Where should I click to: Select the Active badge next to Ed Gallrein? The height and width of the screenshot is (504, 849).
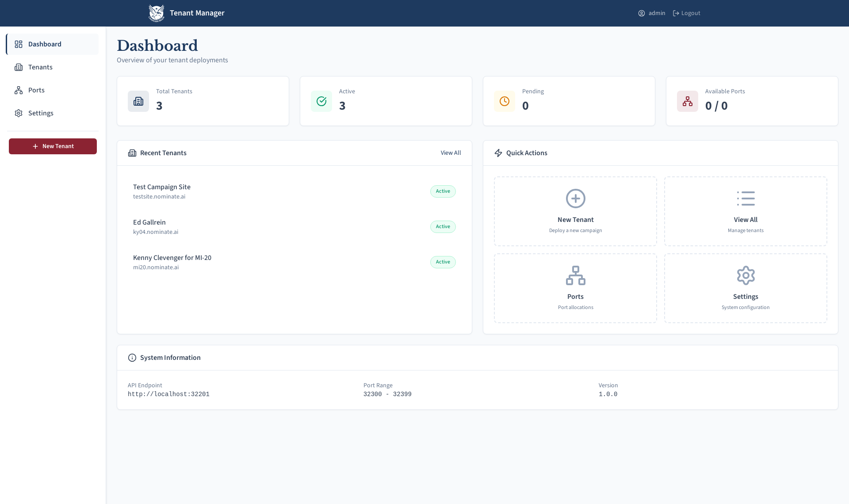(x=443, y=226)
